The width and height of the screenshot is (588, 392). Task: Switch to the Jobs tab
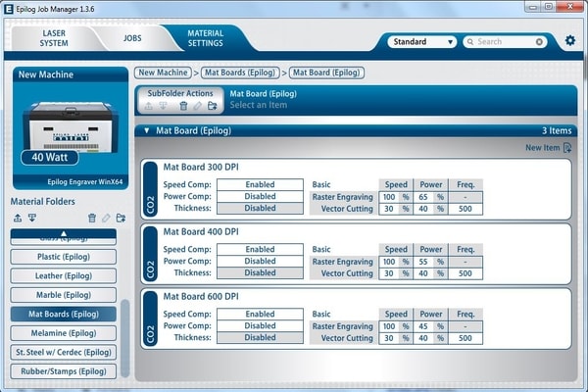click(x=132, y=38)
